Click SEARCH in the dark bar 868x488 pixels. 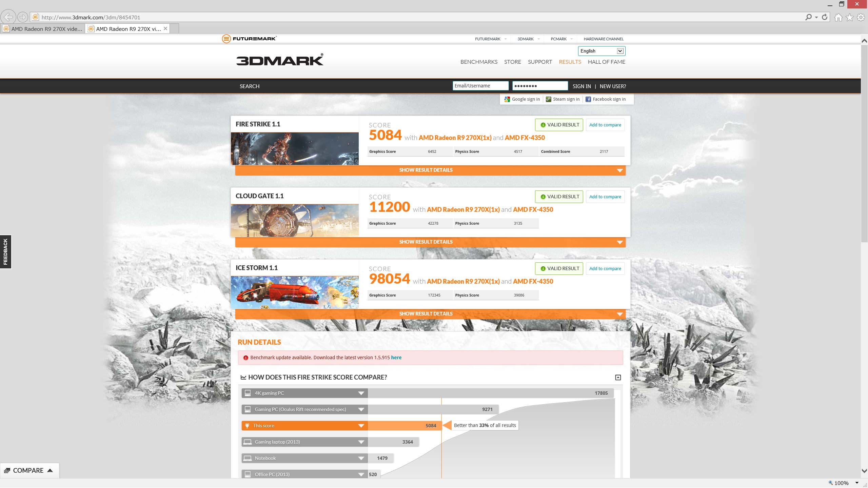tap(250, 86)
